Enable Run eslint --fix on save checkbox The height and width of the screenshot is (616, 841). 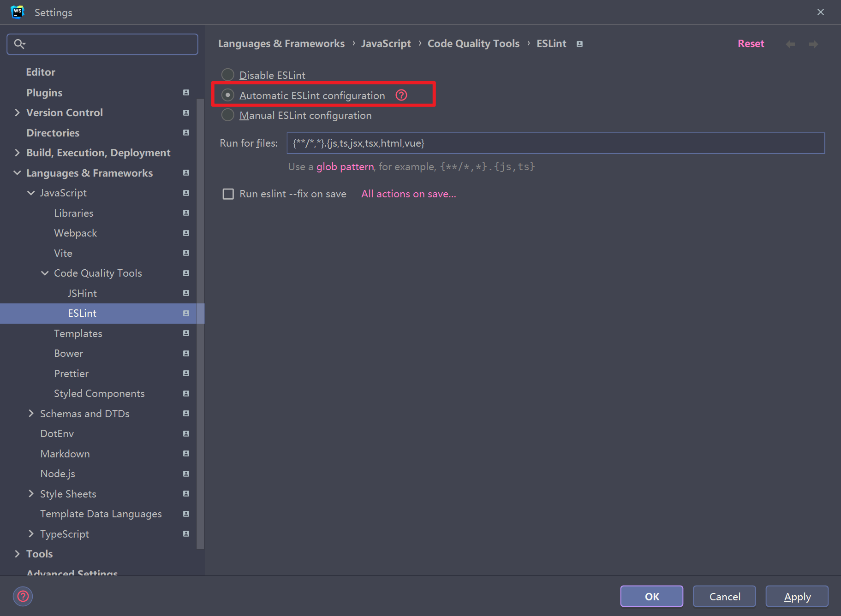pos(228,194)
